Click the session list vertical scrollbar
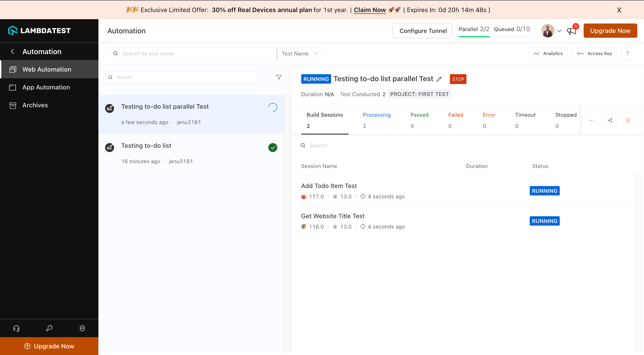The height and width of the screenshot is (355, 644). (638, 263)
